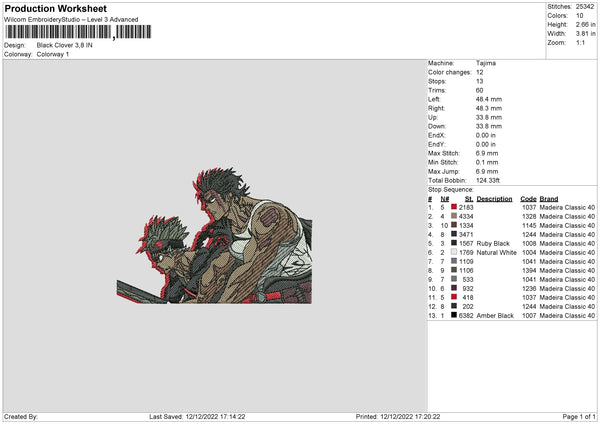Click the gray swatch beside 1109 stitches
600x424 pixels.
(x=454, y=261)
